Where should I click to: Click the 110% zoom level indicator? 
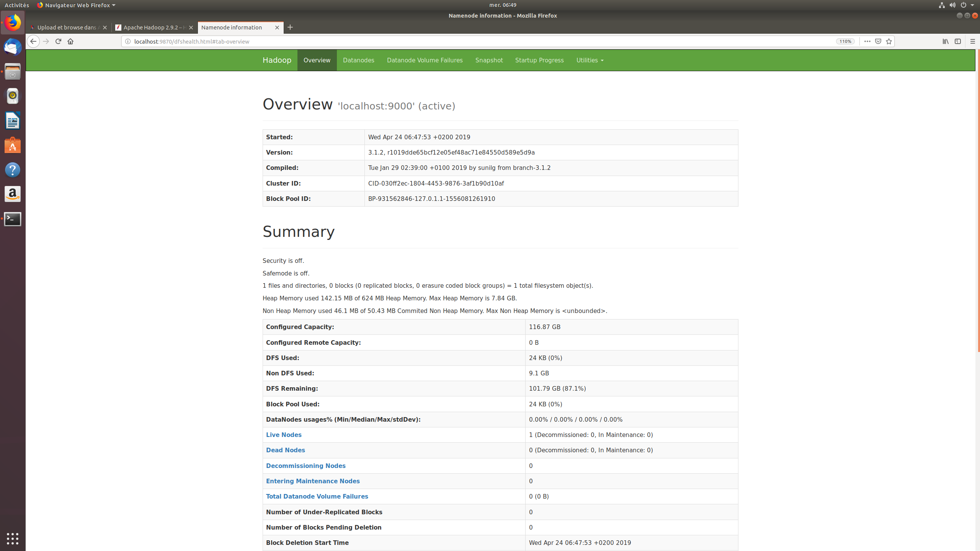click(845, 41)
